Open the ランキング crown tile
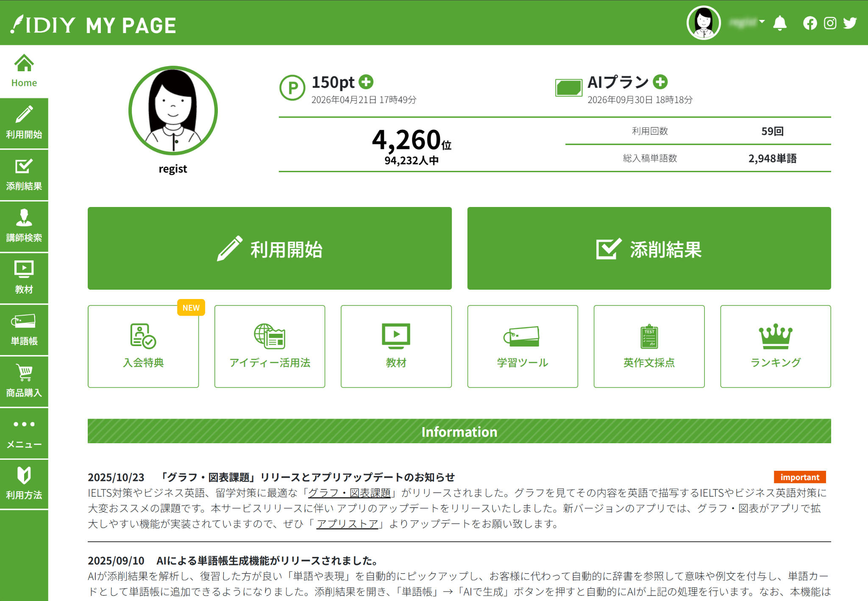Viewport: 868px width, 601px height. (x=775, y=346)
